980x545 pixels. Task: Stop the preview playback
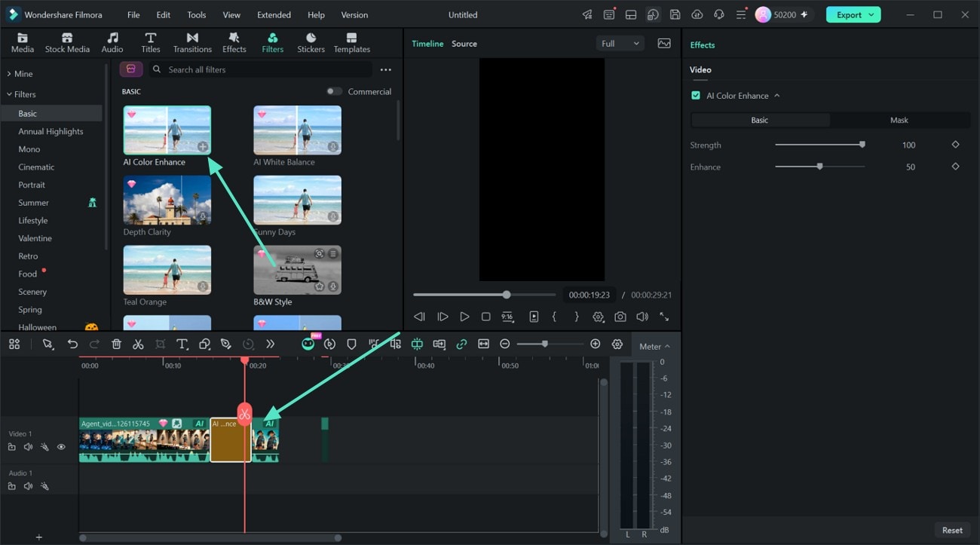(x=486, y=317)
